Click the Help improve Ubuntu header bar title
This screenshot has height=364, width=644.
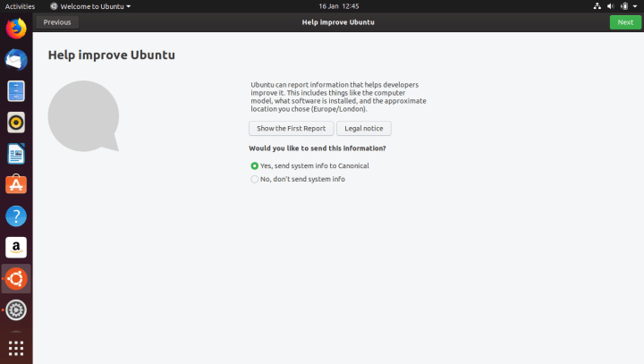[338, 22]
